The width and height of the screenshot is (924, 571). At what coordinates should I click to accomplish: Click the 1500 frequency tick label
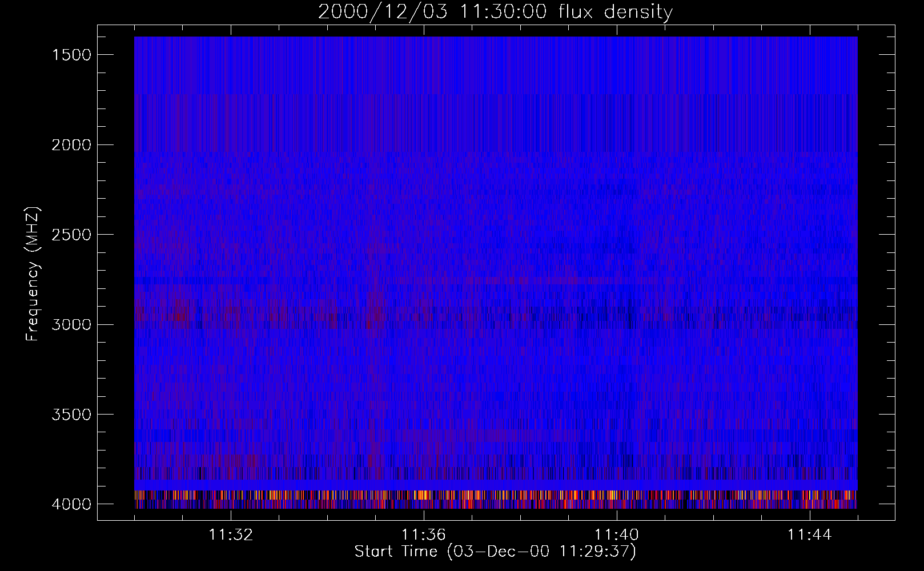(71, 55)
